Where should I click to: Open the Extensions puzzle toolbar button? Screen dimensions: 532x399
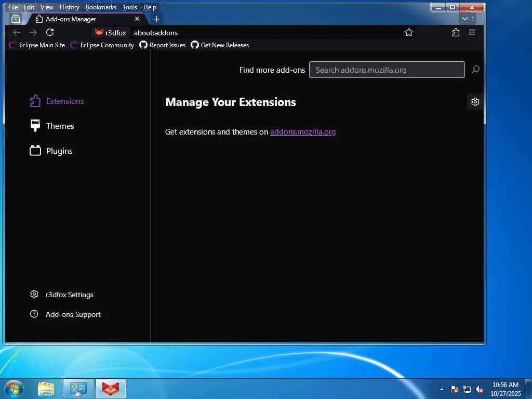click(456, 33)
